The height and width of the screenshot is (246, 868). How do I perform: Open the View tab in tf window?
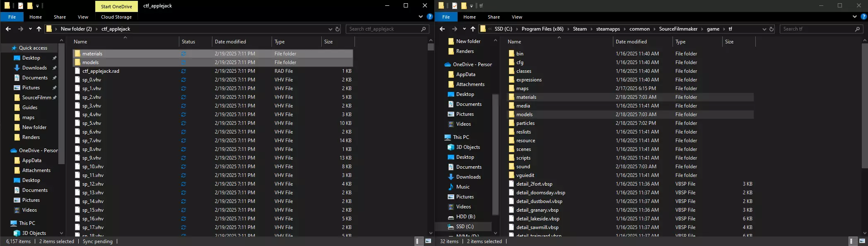(517, 17)
